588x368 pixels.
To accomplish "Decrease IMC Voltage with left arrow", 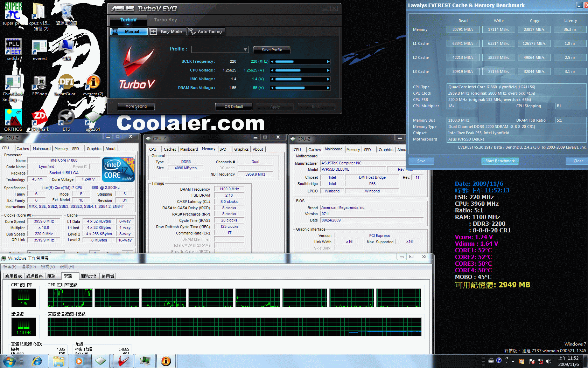I will click(272, 79).
